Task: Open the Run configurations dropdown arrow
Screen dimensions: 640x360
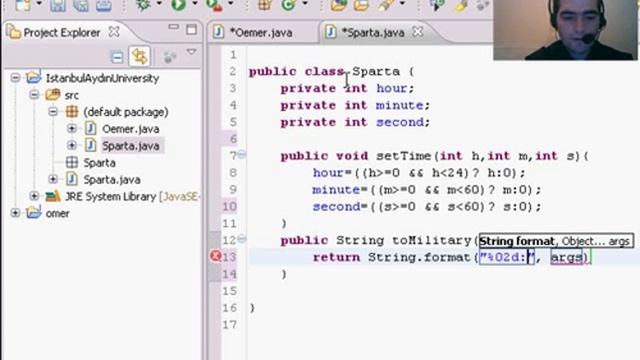Action: point(194,4)
